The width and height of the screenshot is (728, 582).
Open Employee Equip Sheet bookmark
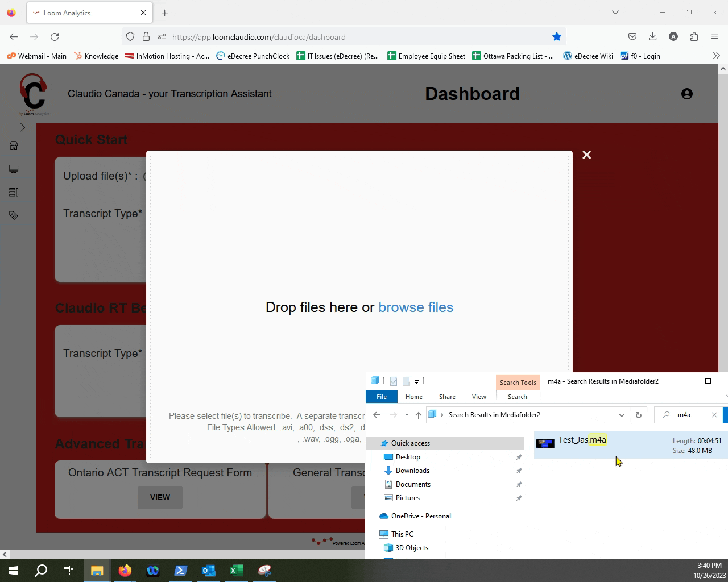(426, 56)
